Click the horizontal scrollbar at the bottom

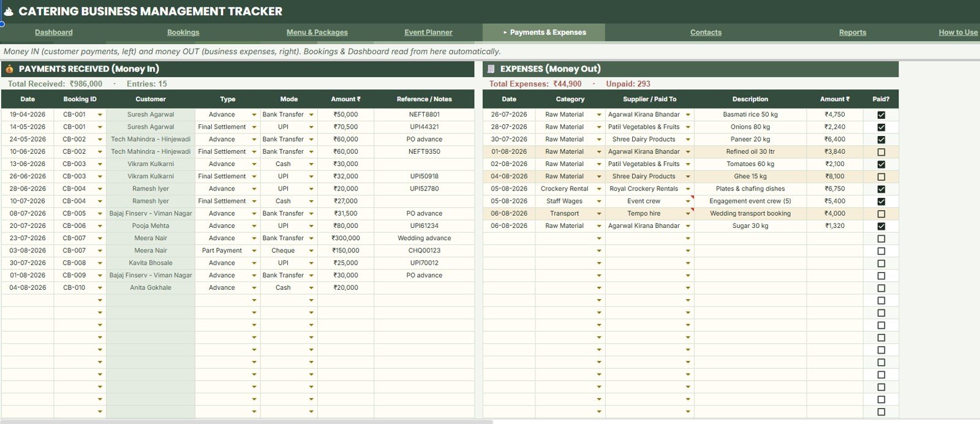[246, 422]
